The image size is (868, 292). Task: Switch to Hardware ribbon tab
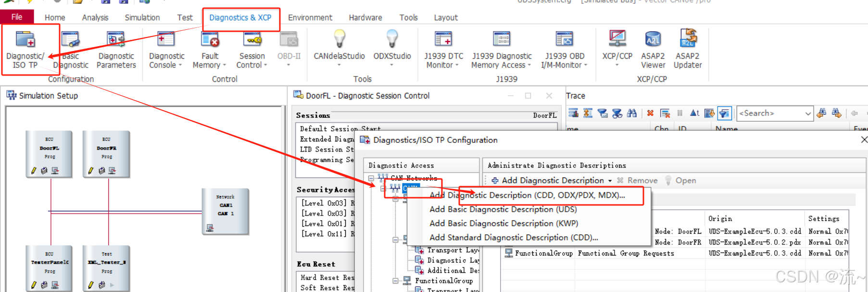tap(365, 17)
